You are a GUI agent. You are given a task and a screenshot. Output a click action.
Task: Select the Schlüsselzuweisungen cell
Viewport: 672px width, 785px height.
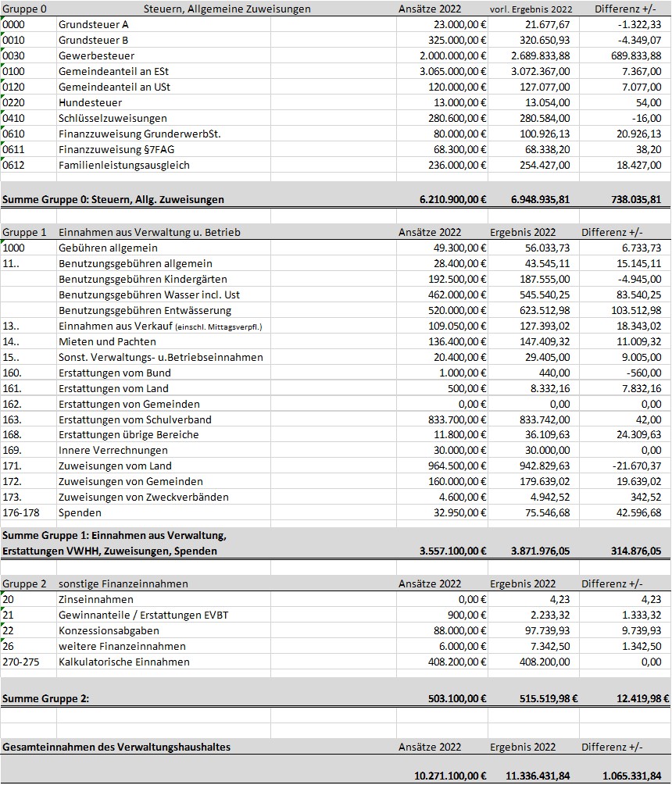coord(163,118)
